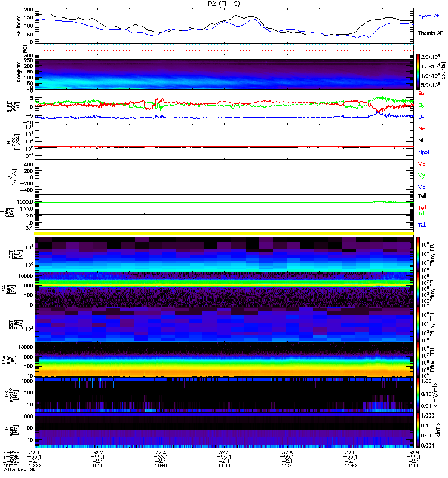448x478 pixels.
Task: Click the 1000 hhmm time tick label
Action: click(x=35, y=465)
